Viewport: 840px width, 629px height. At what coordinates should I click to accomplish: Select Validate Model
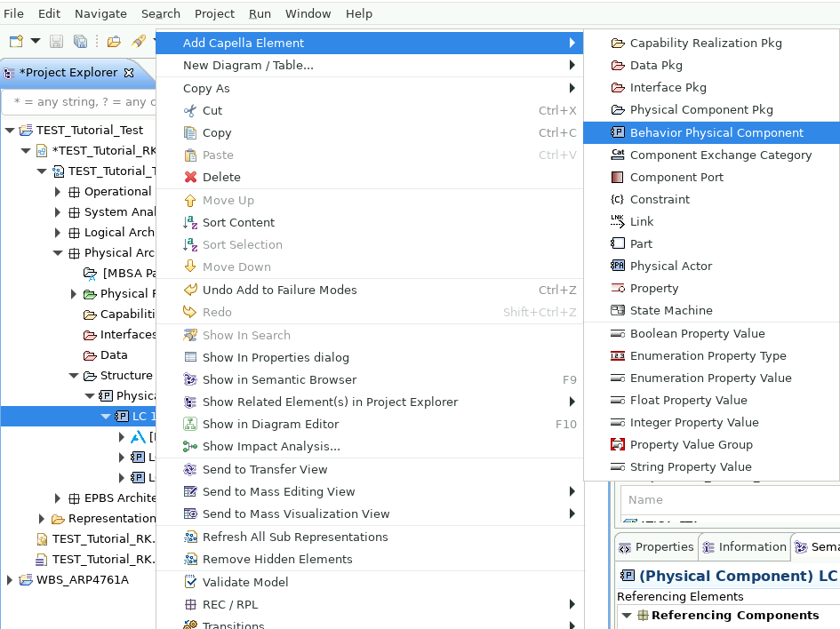[x=370, y=583]
